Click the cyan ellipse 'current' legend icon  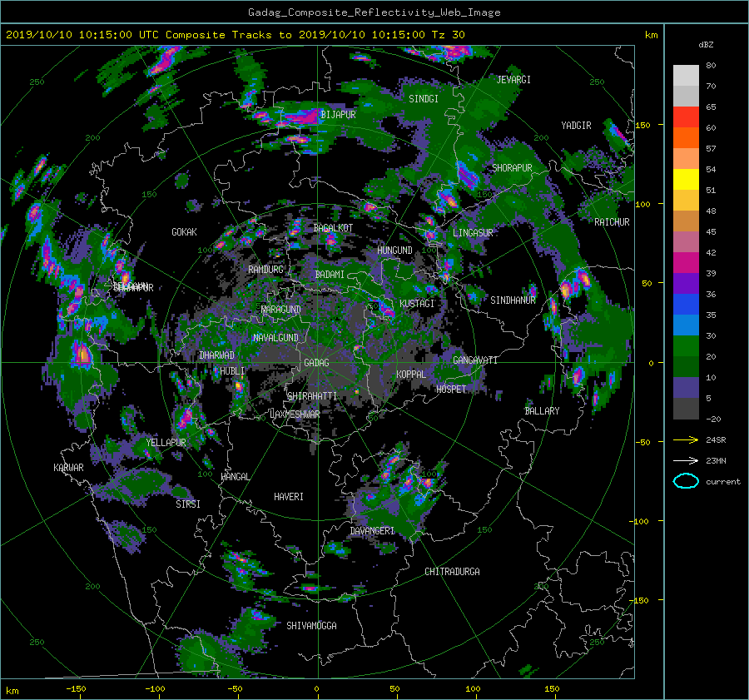pos(686,481)
